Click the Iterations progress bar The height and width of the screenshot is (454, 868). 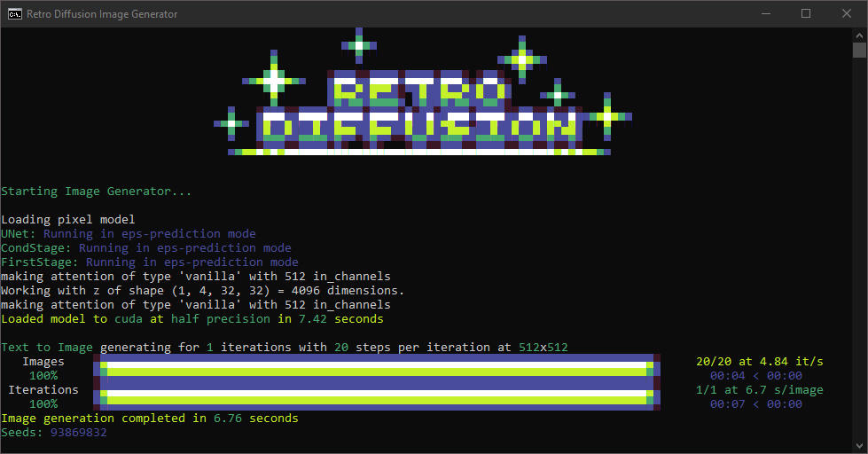pyautogui.click(x=378, y=396)
